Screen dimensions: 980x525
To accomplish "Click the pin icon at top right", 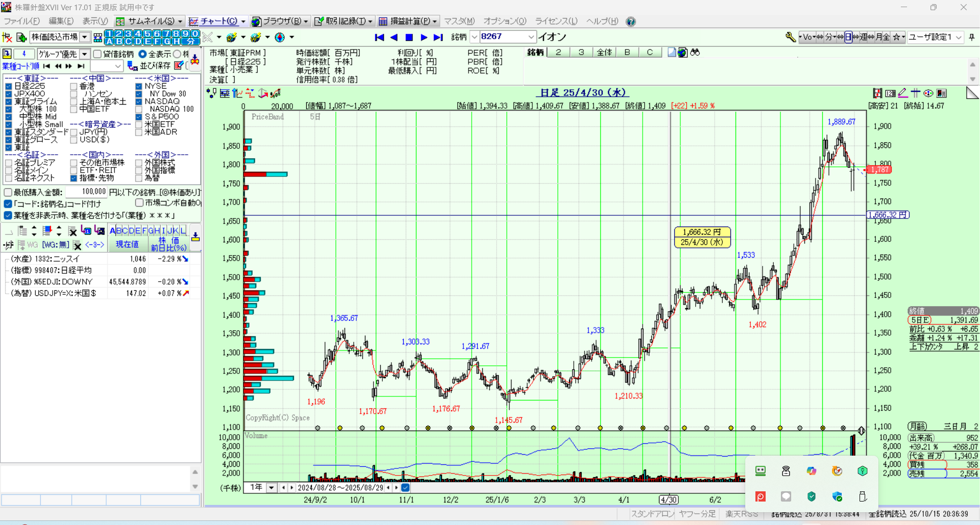I will coord(971,37).
